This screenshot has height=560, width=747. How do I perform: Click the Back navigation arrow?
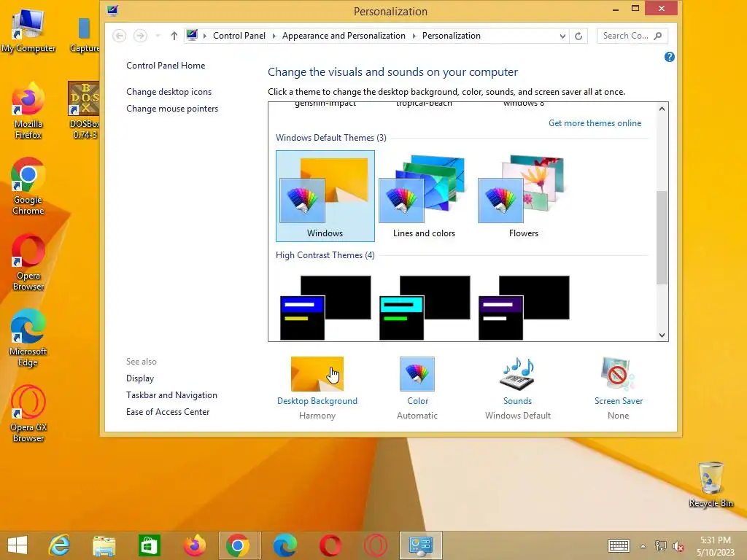click(119, 36)
